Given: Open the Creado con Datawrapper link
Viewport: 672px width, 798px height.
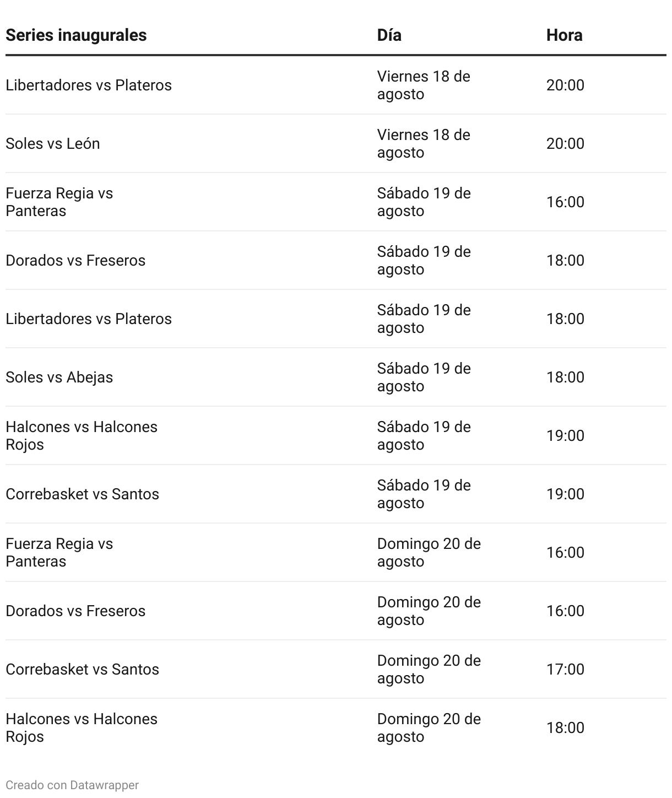Looking at the screenshot, I should [x=72, y=785].
